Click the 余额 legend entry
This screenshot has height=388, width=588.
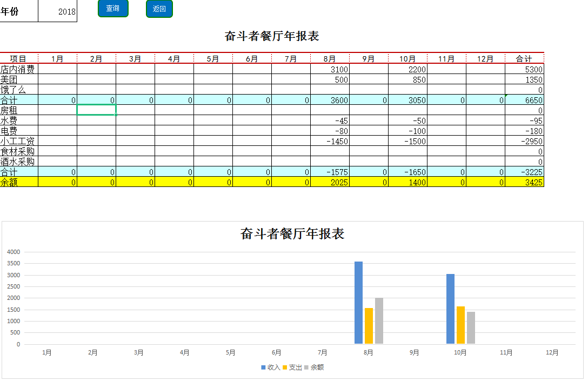click(x=314, y=367)
